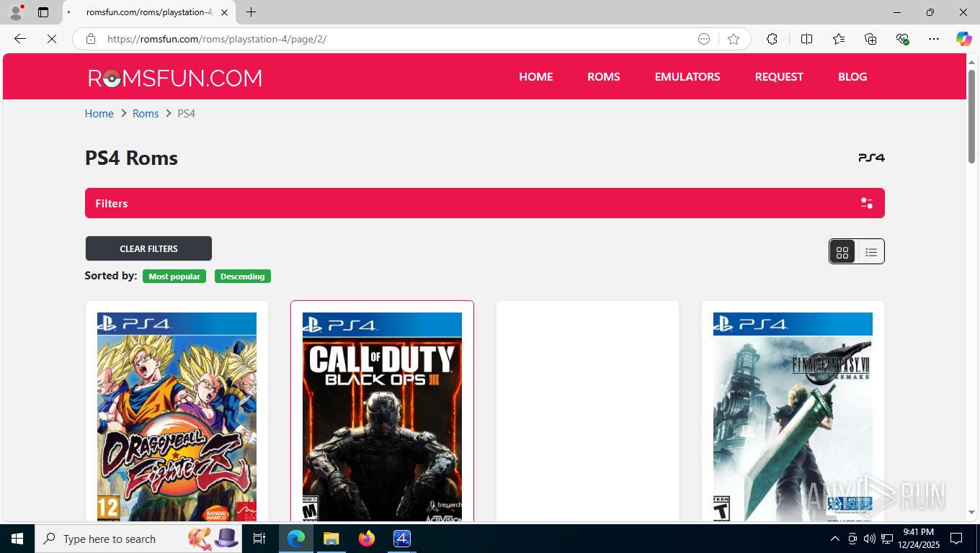Open Edge settings and more menu
Viewport: 980px width, 553px height.
934,39
